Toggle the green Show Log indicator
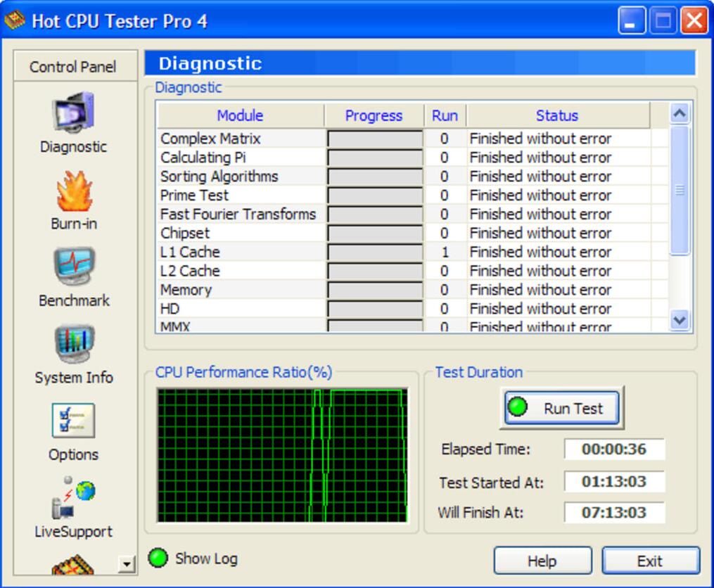 point(158,558)
